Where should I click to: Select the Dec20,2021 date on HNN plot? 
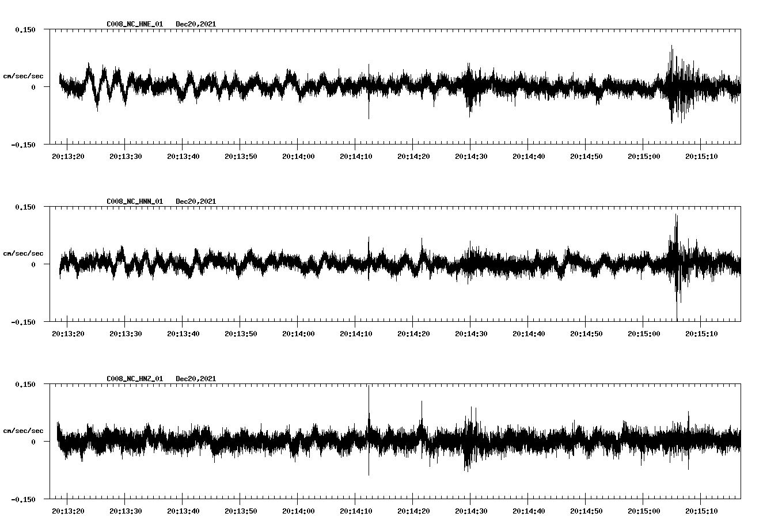point(196,202)
